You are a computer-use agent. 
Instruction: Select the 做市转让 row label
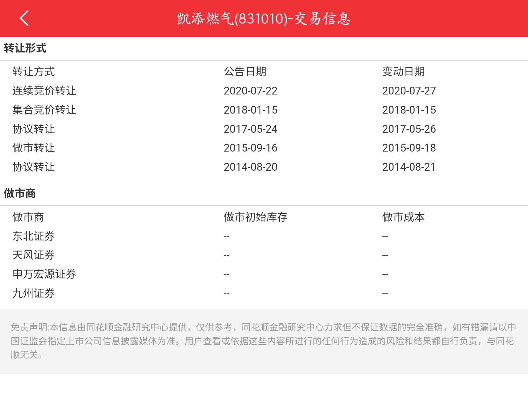click(34, 148)
